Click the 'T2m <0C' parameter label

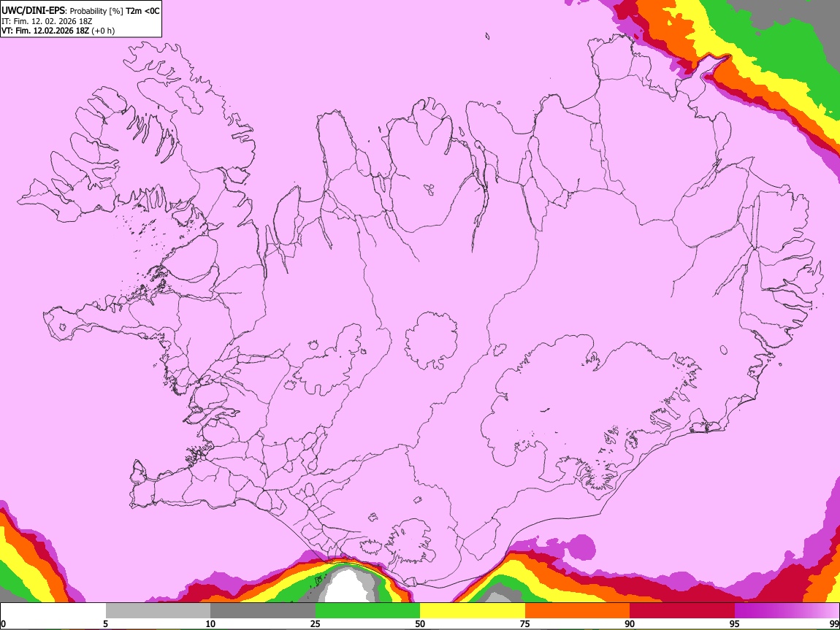tap(142, 11)
